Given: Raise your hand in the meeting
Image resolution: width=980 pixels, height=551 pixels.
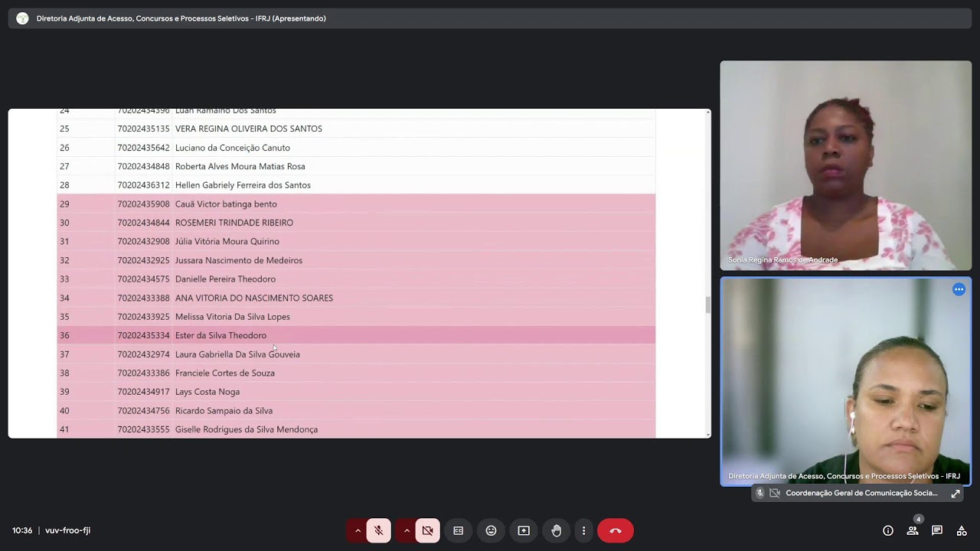Looking at the screenshot, I should (x=557, y=530).
